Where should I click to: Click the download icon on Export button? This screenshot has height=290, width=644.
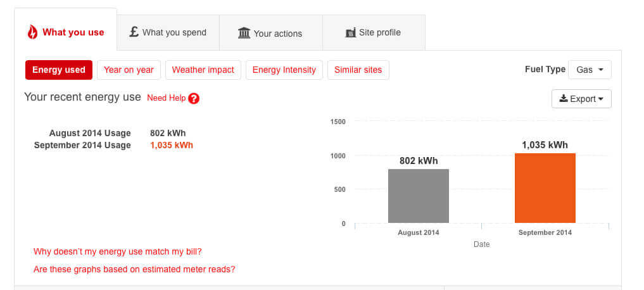[563, 99]
